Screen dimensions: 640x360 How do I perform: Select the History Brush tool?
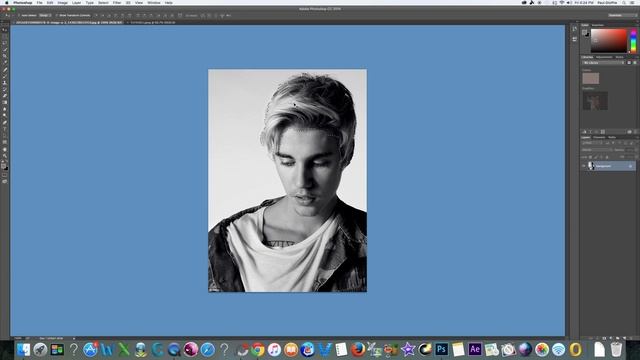[x=5, y=89]
